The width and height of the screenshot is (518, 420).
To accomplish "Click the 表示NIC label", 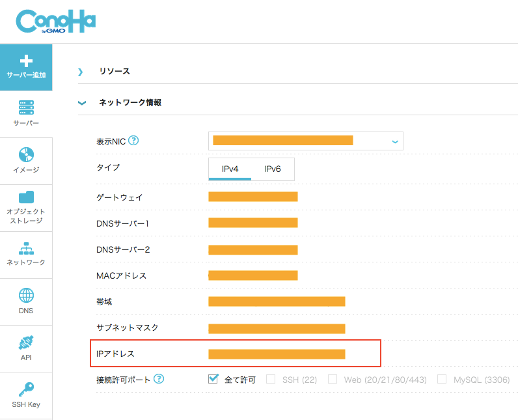I will click(111, 142).
